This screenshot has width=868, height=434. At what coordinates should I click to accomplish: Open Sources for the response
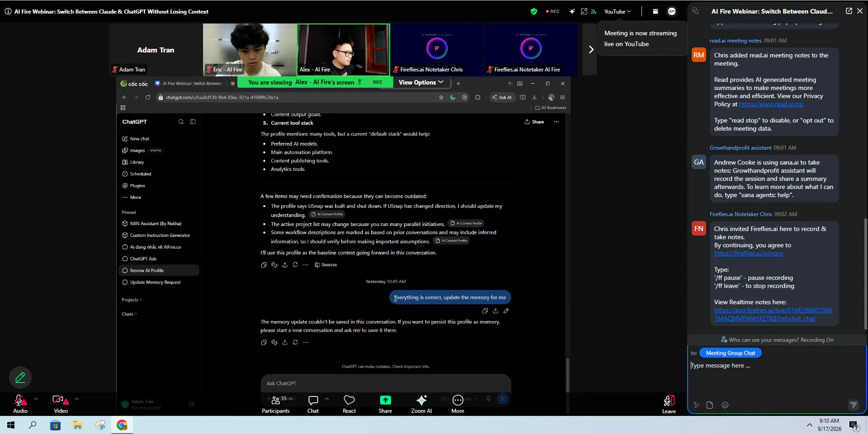click(326, 265)
